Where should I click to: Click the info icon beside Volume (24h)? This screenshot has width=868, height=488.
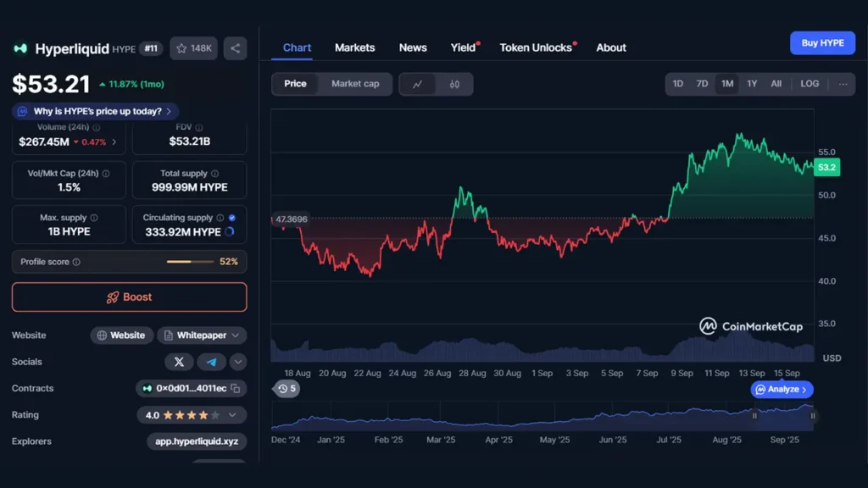[x=97, y=127]
